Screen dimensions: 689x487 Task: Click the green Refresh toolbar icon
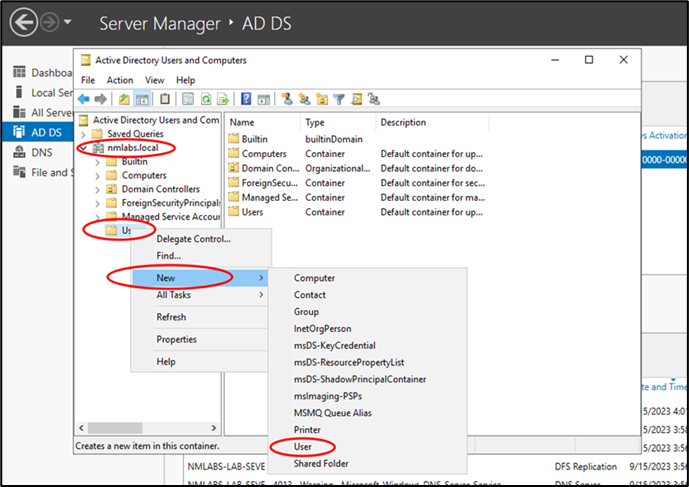(206, 99)
